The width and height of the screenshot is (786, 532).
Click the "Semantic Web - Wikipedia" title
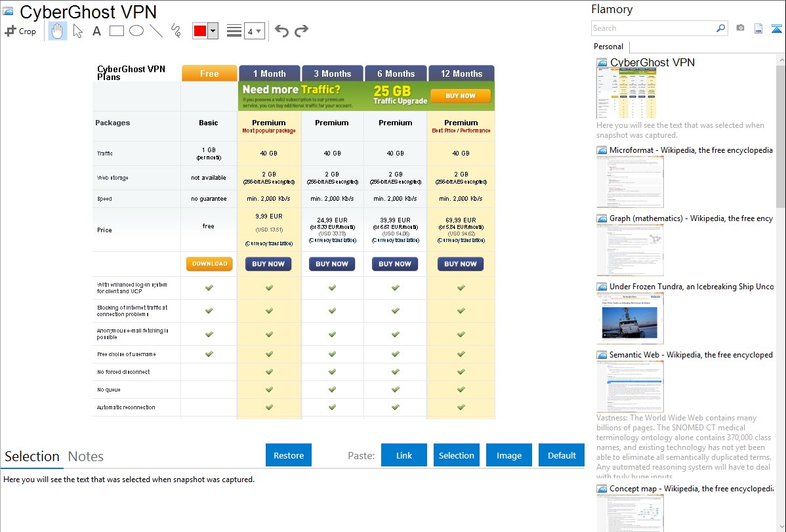click(x=691, y=354)
